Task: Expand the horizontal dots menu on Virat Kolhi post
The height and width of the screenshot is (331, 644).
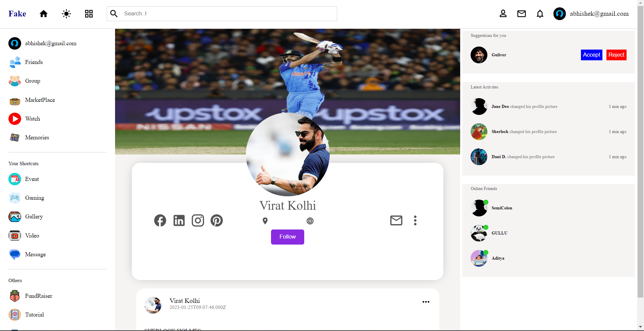Action: point(426,302)
